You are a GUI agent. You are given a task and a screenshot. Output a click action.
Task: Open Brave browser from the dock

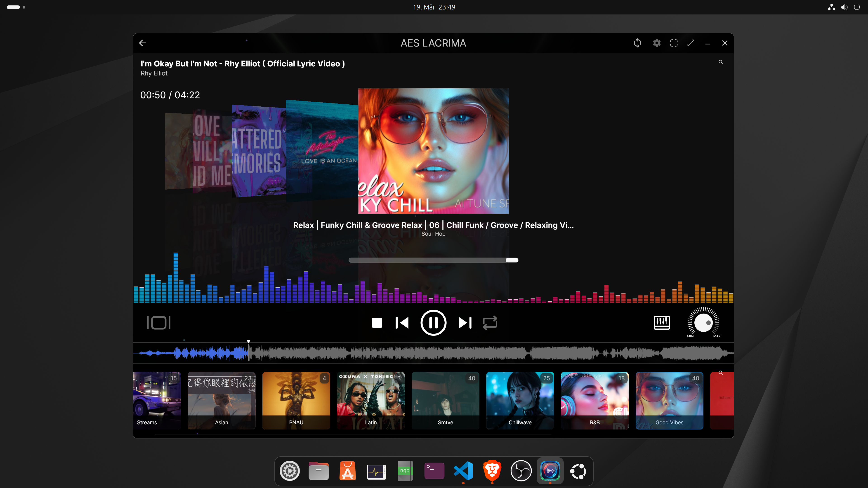pos(492,471)
